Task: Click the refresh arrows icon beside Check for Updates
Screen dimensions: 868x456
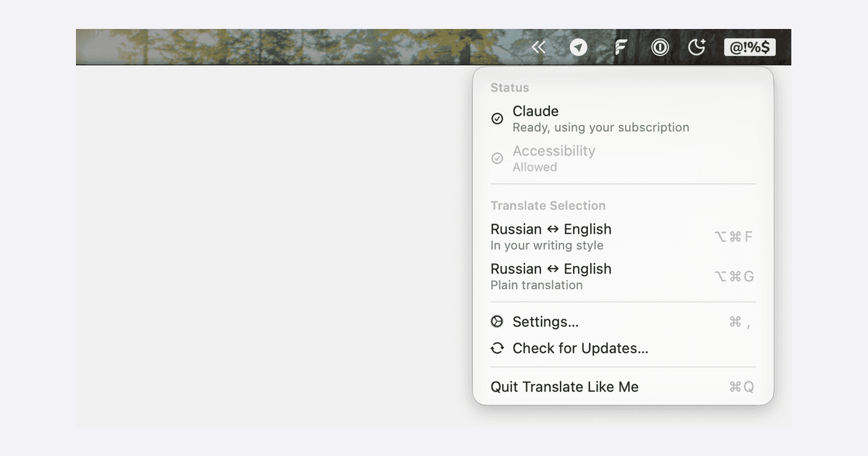Action: [x=497, y=348]
